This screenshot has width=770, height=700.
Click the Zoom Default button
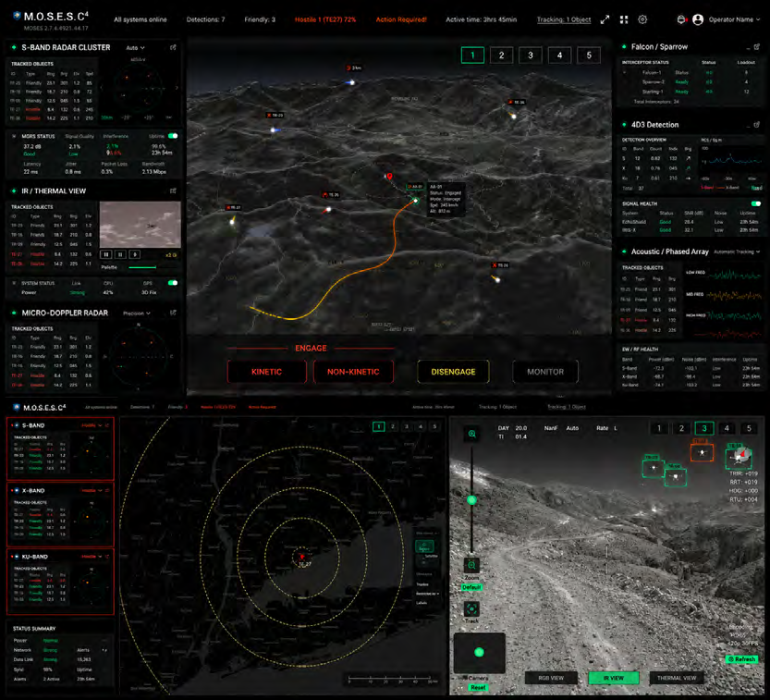(x=471, y=587)
